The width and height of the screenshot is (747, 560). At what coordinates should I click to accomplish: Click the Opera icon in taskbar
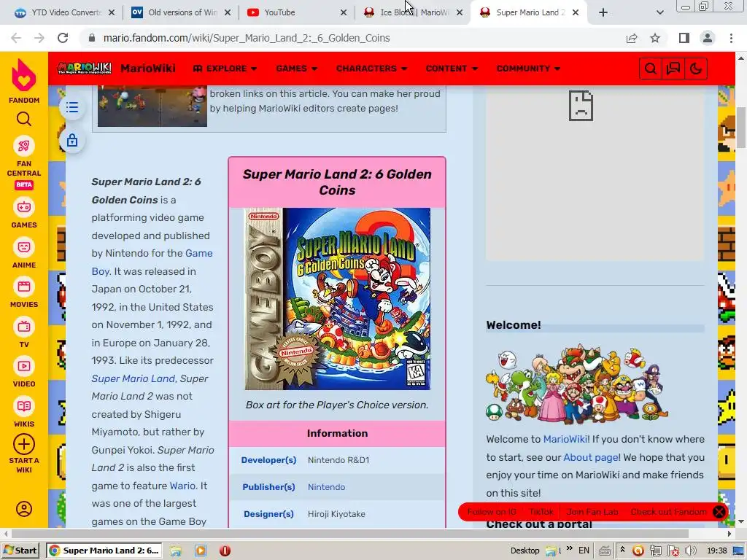pyautogui.click(x=225, y=551)
